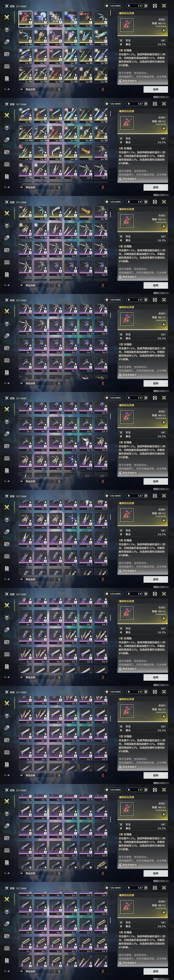Open the sort dropdown chevron in the second panel
Image resolution: width=174 pixels, height=980 pixels.
(x=21, y=187)
